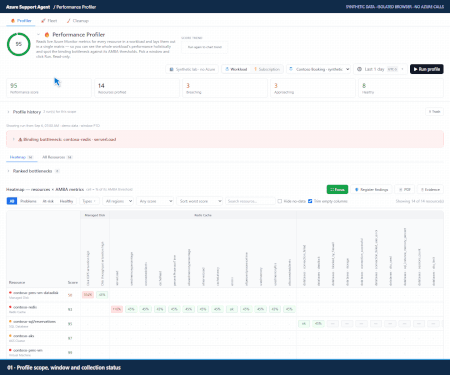Open the Types filter dropdown

pos(89,201)
